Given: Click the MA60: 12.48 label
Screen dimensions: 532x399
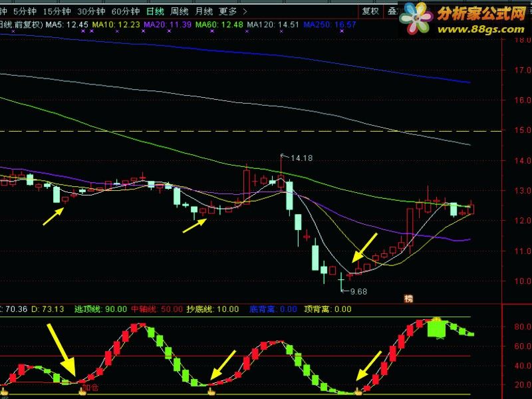Looking at the screenshot, I should 219,25.
